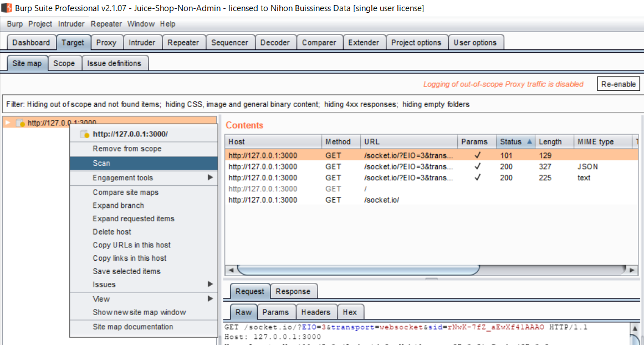Screen dimensions: 644x345
Task: Switch to the Headers view tab
Action: click(316, 312)
